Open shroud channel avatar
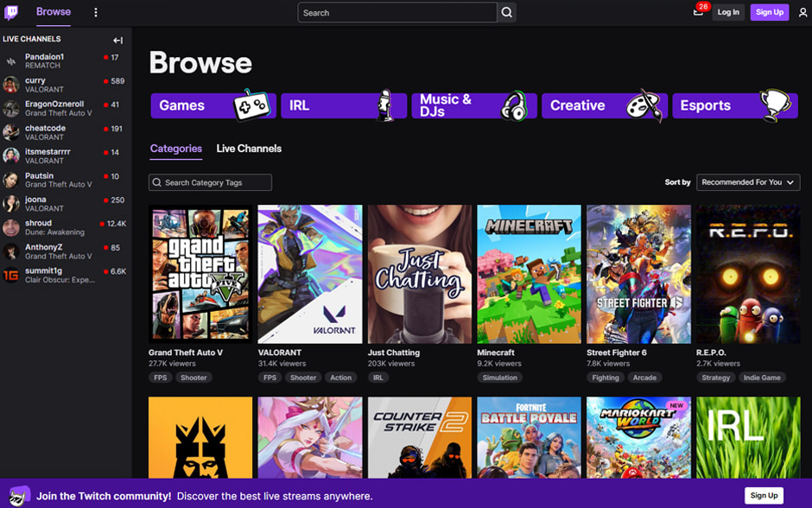Image resolution: width=812 pixels, height=508 pixels. point(11,228)
